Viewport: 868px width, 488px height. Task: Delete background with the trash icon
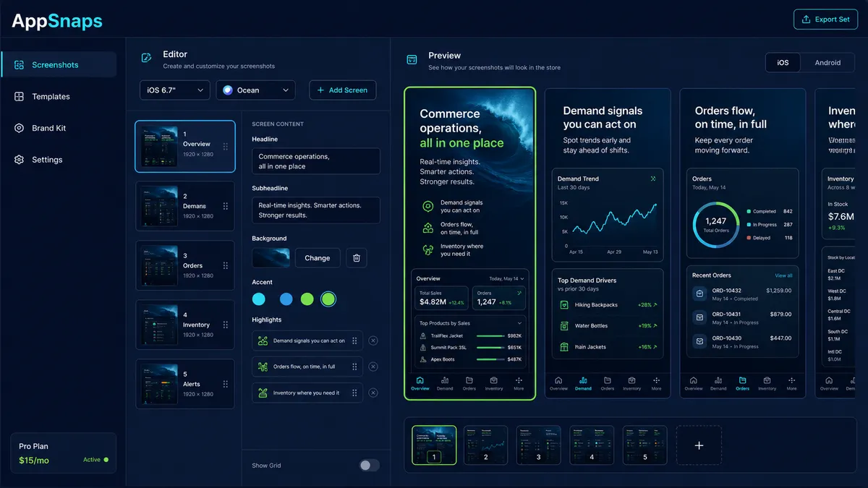(x=356, y=258)
